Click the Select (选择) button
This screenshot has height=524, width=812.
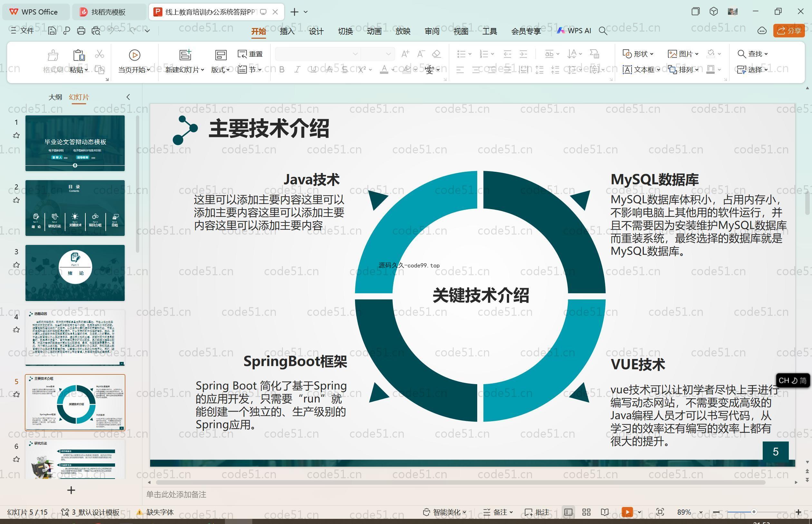[752, 70]
